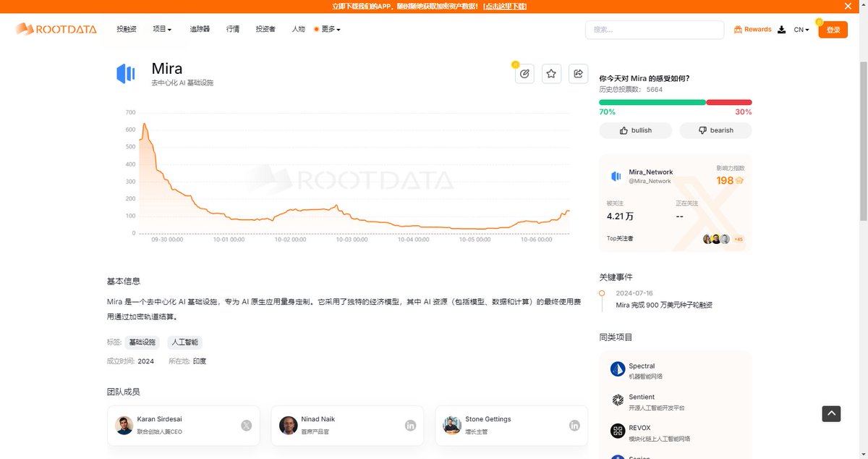Viewport: 868px width, 459px height.
Task: Click the Mira_Network account avatar
Action: point(616,176)
